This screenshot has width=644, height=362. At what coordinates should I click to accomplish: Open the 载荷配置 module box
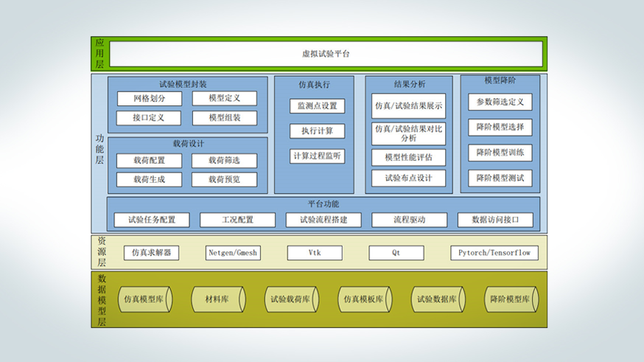point(149,161)
